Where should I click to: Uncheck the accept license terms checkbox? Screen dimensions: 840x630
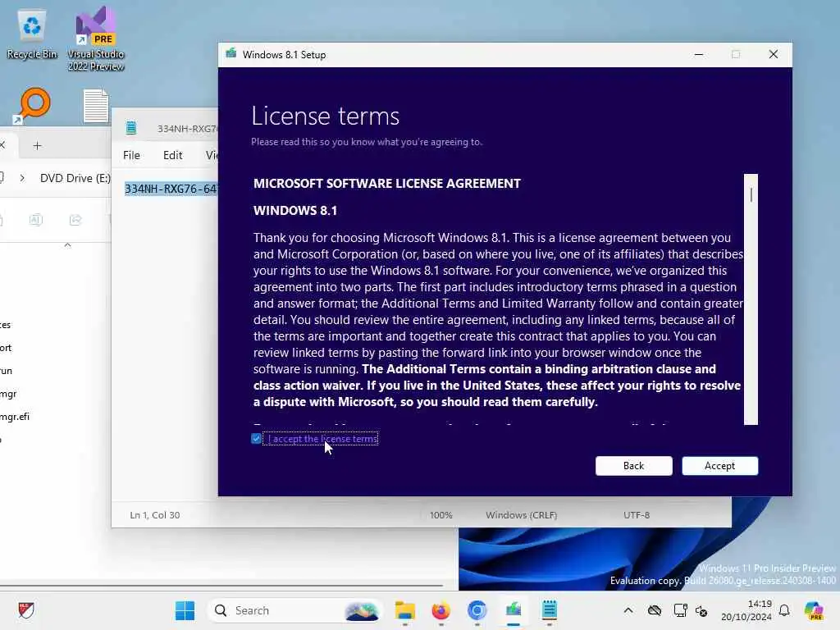pos(256,439)
